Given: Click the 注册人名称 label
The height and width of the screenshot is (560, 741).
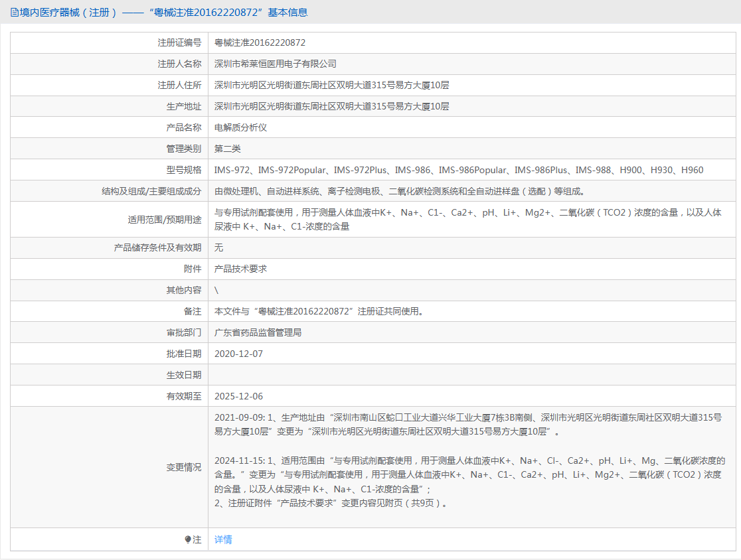Looking at the screenshot, I should point(179,64).
